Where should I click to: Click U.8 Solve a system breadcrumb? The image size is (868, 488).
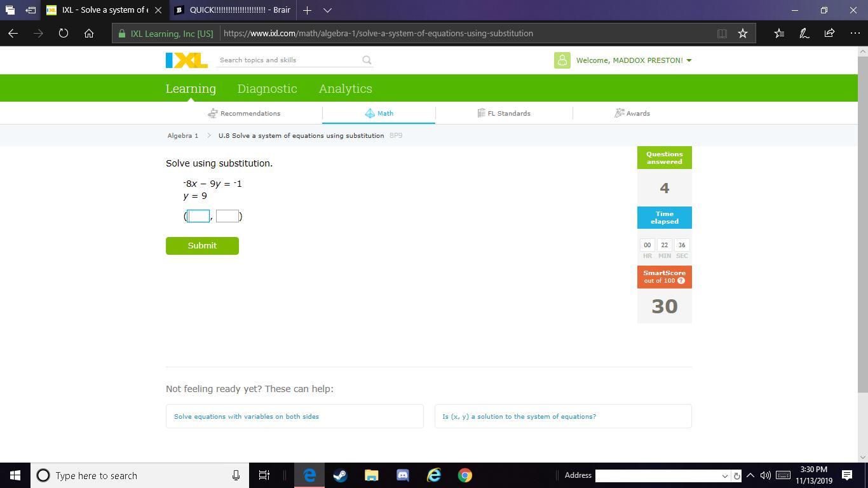301,135
